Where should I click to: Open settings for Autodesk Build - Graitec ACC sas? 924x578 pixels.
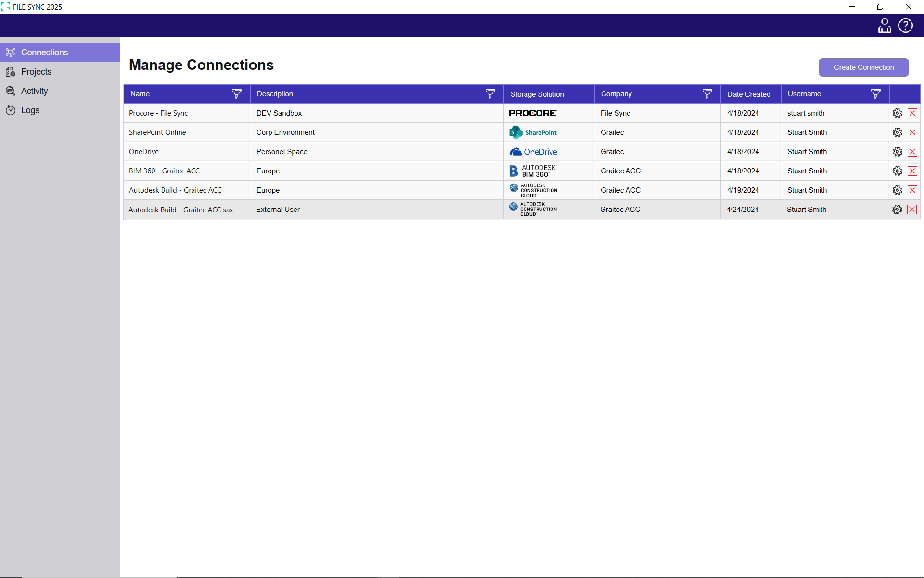tap(897, 210)
